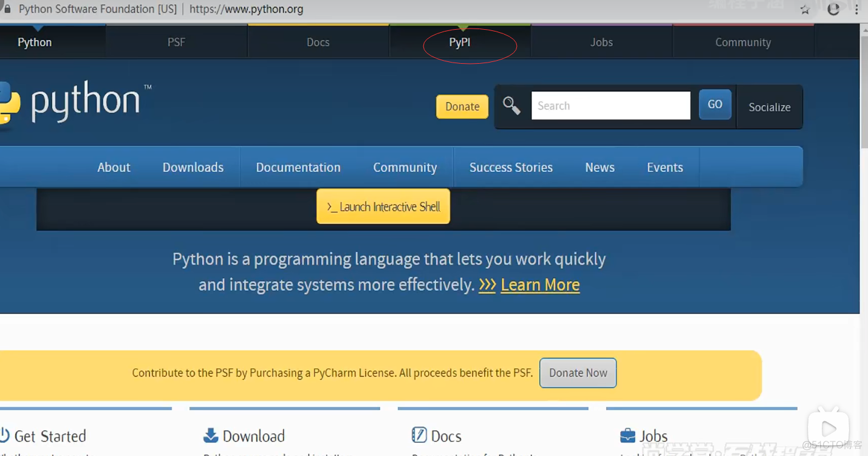This screenshot has width=868, height=456.
Task: Click the address bar URL
Action: [x=246, y=9]
